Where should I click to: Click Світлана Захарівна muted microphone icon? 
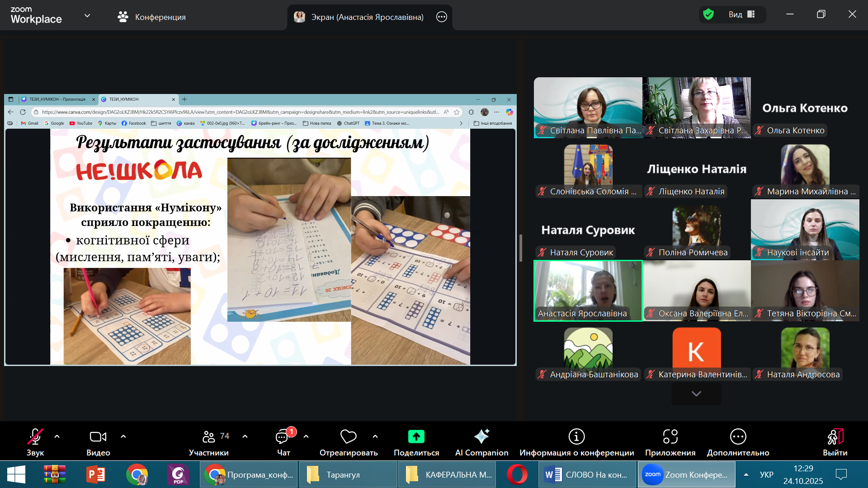651,130
